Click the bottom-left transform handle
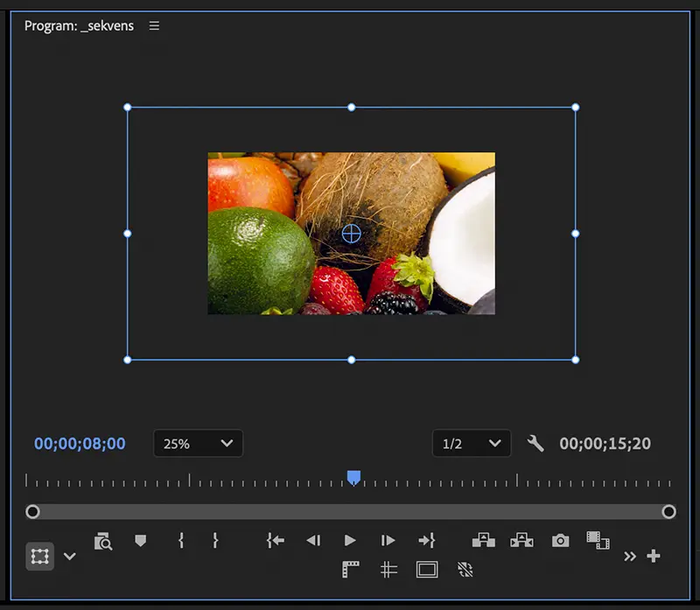Screen dimensions: 700x610 point(127,360)
